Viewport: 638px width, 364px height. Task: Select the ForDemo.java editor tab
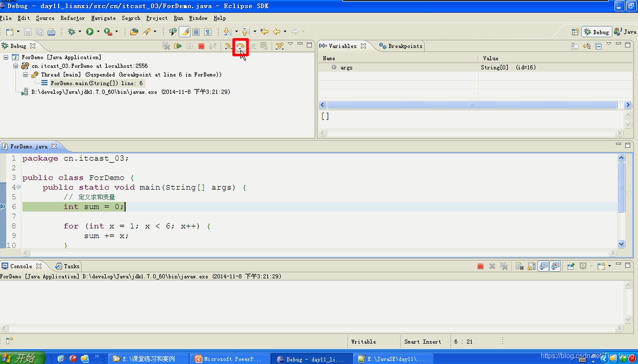[x=29, y=147]
